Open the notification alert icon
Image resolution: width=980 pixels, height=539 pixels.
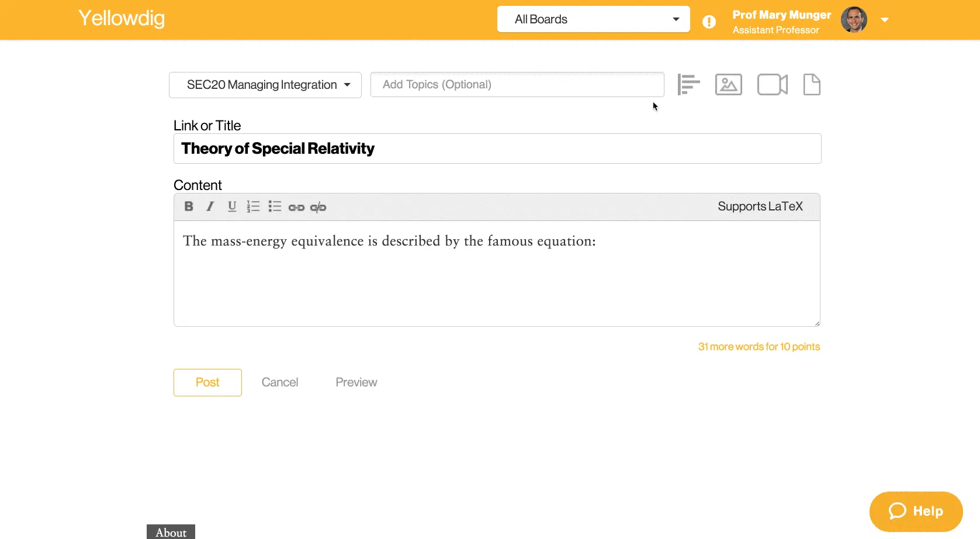(709, 22)
